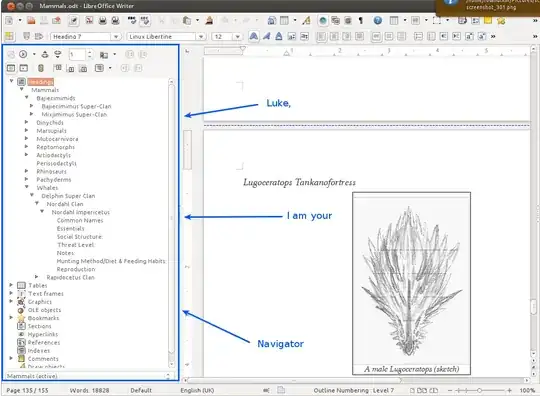Image resolution: width=540 pixels, height=396 pixels.
Task: Click the Insert Table icon
Action: click(284, 21)
